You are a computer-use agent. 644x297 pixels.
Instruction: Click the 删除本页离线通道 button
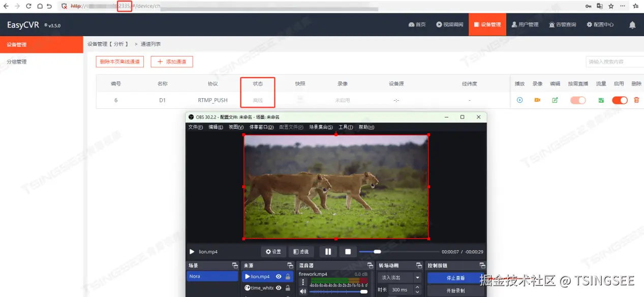click(120, 62)
